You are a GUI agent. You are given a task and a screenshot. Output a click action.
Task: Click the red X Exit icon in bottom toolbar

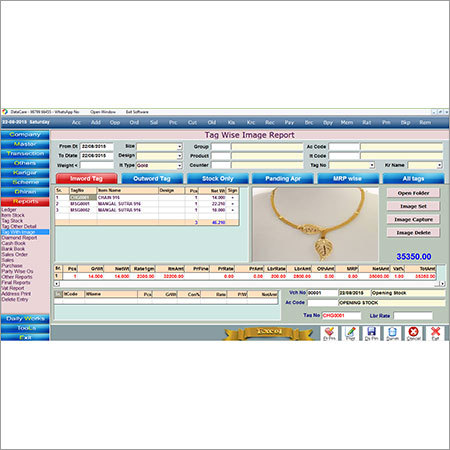click(x=435, y=333)
